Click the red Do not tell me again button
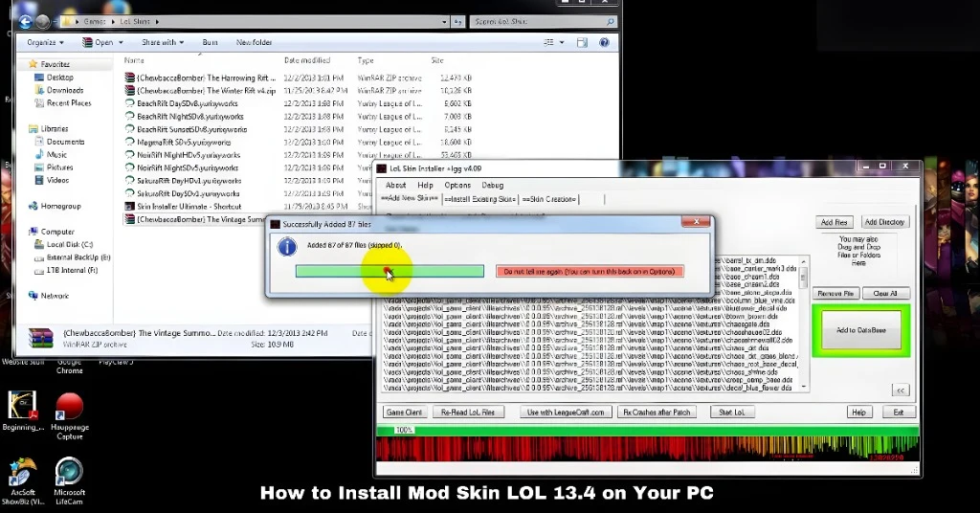980x513 pixels. click(x=590, y=272)
